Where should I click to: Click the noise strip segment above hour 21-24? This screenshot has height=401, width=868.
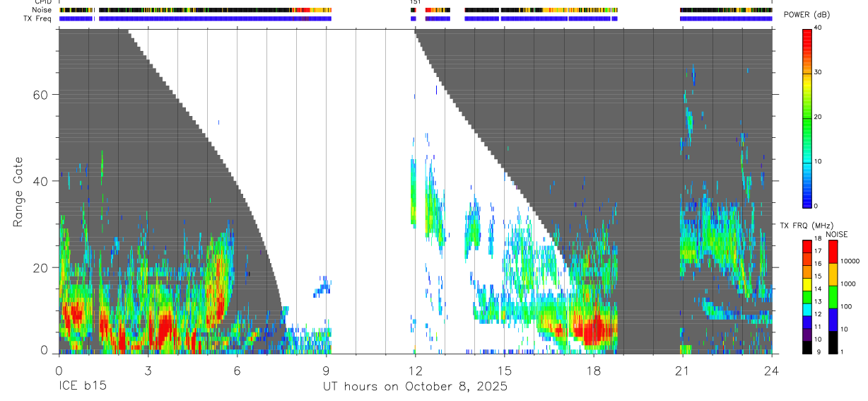[726, 10]
